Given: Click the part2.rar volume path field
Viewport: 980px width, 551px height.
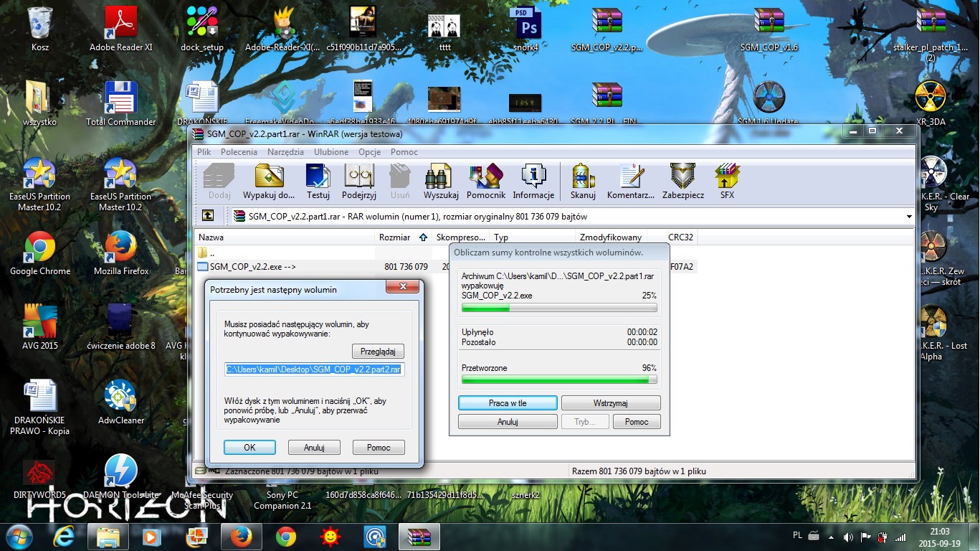Looking at the screenshot, I should (x=315, y=369).
